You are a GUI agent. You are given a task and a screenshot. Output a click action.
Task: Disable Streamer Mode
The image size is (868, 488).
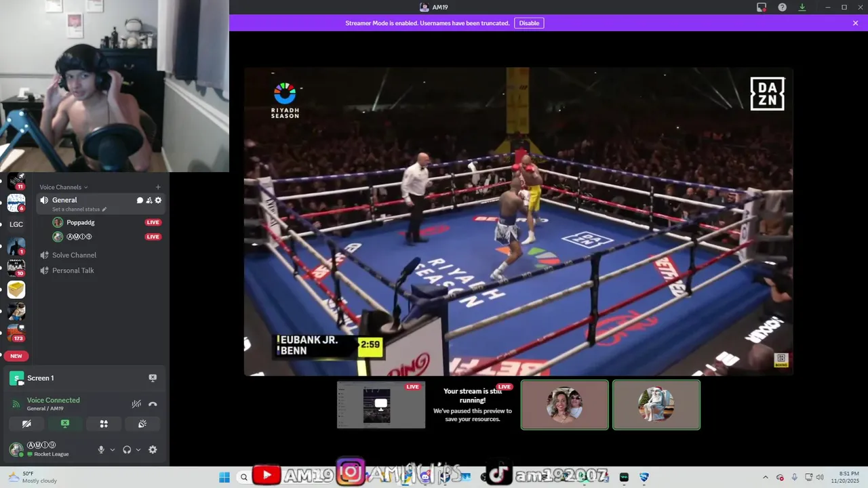click(529, 23)
